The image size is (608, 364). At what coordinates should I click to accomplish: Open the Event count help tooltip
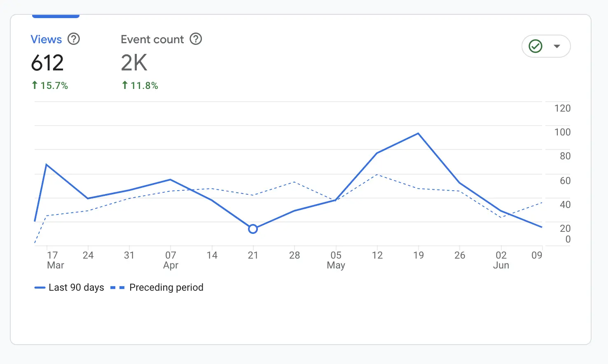coord(196,39)
